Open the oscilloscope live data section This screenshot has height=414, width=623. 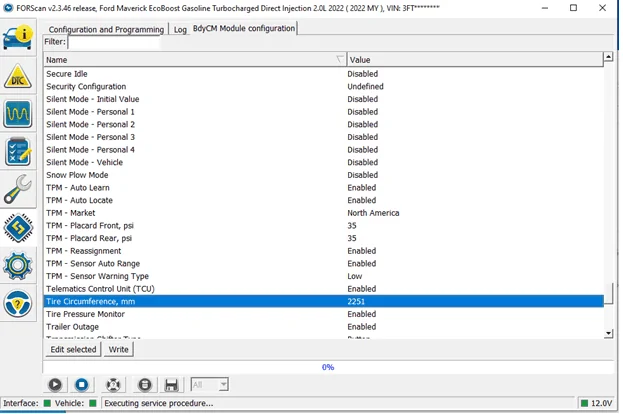(18, 114)
